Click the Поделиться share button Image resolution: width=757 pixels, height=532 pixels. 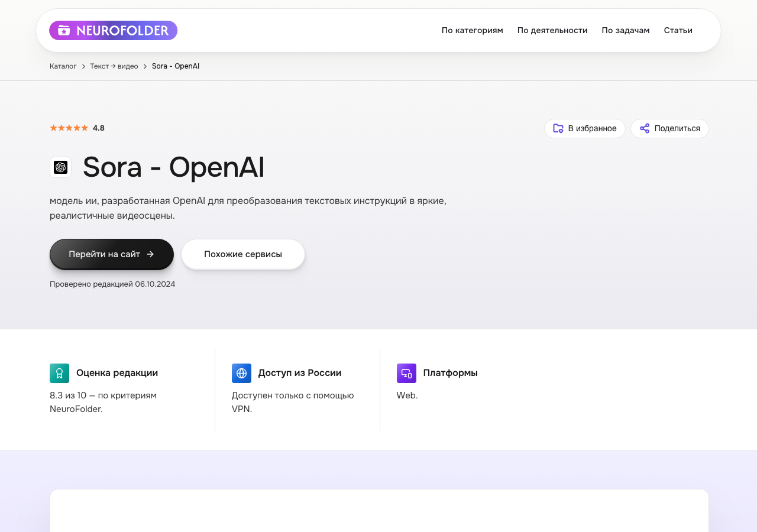(669, 128)
